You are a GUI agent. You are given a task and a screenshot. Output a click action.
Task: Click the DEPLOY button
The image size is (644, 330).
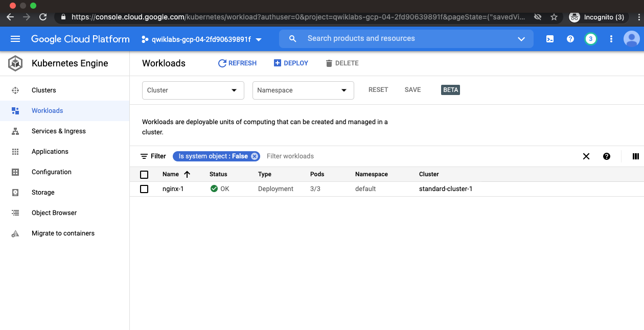(291, 63)
